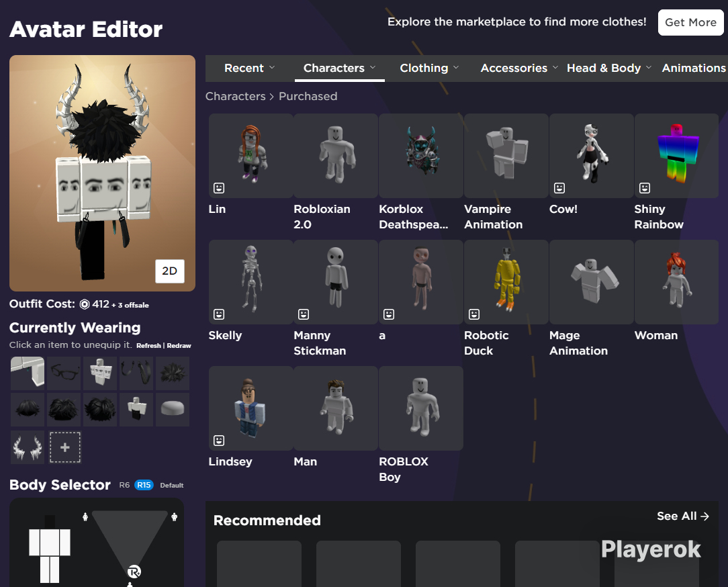Select the Robloxian 2.0 character
Screen dimensions: 728x587
[336, 156]
